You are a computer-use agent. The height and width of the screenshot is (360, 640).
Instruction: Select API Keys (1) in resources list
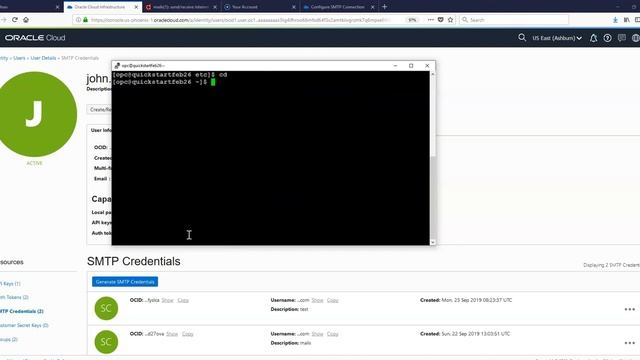10,283
